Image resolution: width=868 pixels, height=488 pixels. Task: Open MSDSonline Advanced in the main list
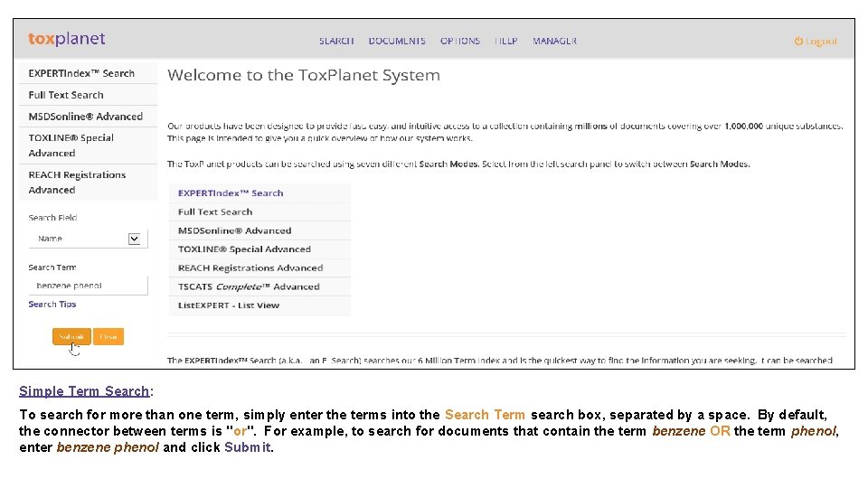point(259,230)
